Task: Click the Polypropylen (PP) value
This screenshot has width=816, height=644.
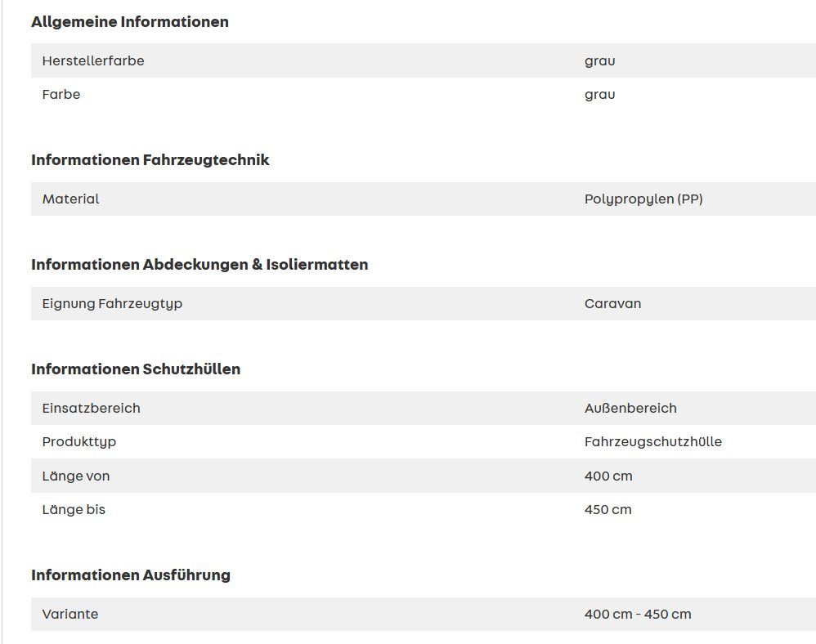Action: (643, 199)
